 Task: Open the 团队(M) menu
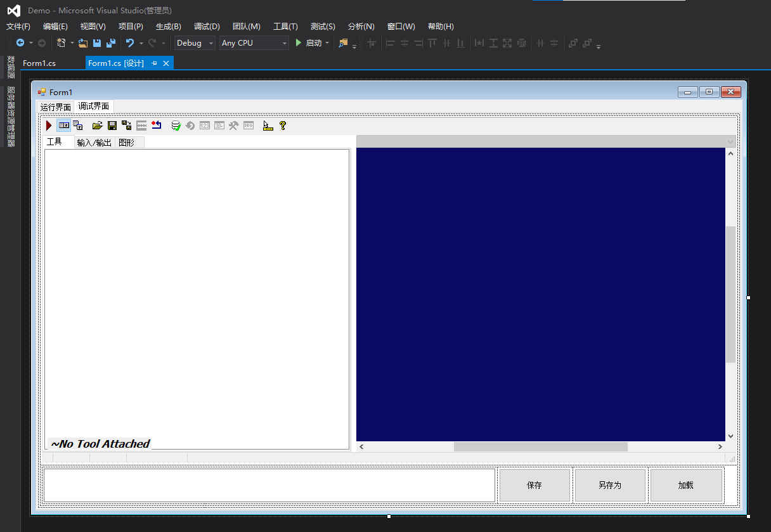click(x=247, y=27)
